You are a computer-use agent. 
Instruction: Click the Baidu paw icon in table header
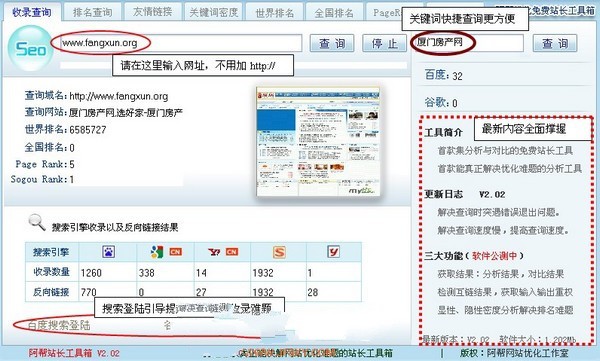tap(108, 252)
